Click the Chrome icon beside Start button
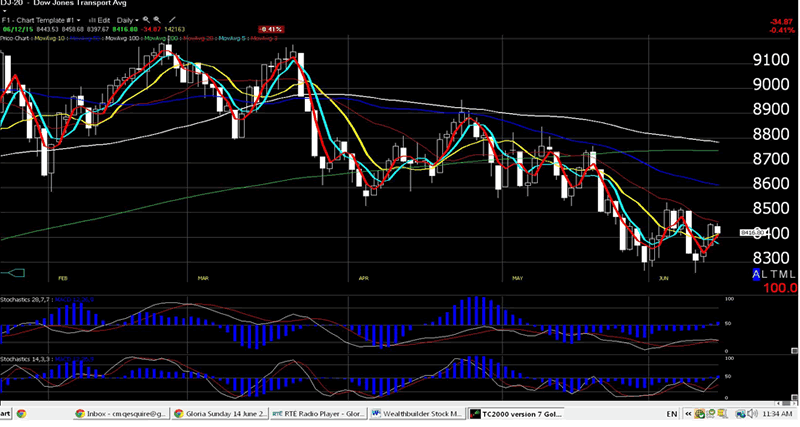The width and height of the screenshot is (800, 427). (x=21, y=413)
